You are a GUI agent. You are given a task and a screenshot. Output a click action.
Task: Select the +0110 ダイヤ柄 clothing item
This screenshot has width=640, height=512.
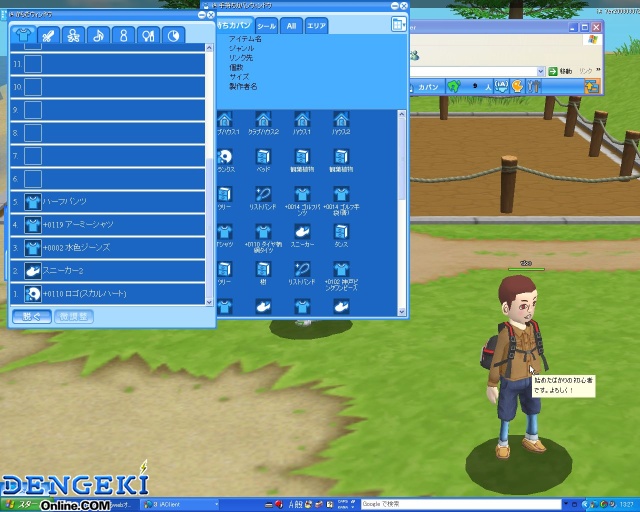pyautogui.click(x=263, y=238)
